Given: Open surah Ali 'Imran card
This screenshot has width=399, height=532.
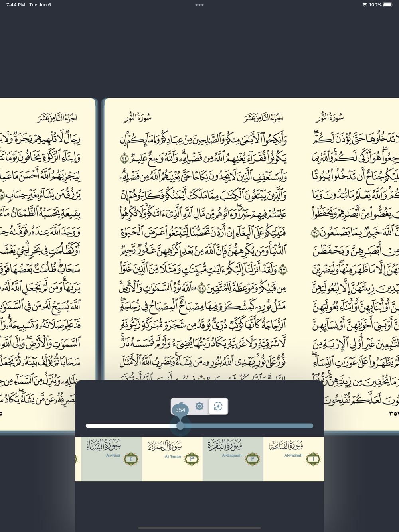Looking at the screenshot, I should point(172,459).
